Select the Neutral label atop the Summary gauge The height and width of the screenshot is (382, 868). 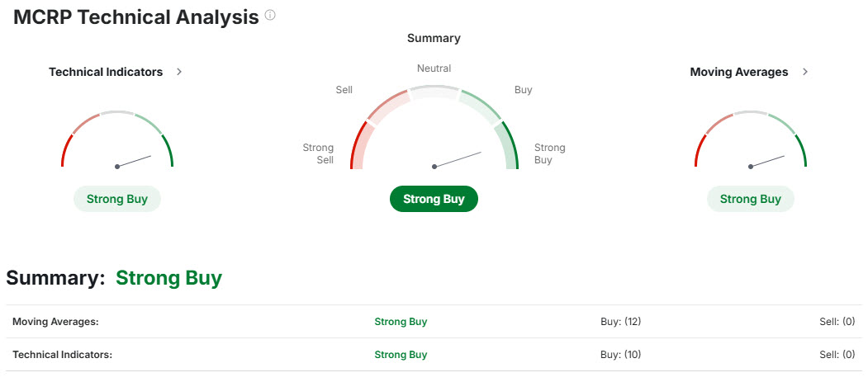point(434,68)
